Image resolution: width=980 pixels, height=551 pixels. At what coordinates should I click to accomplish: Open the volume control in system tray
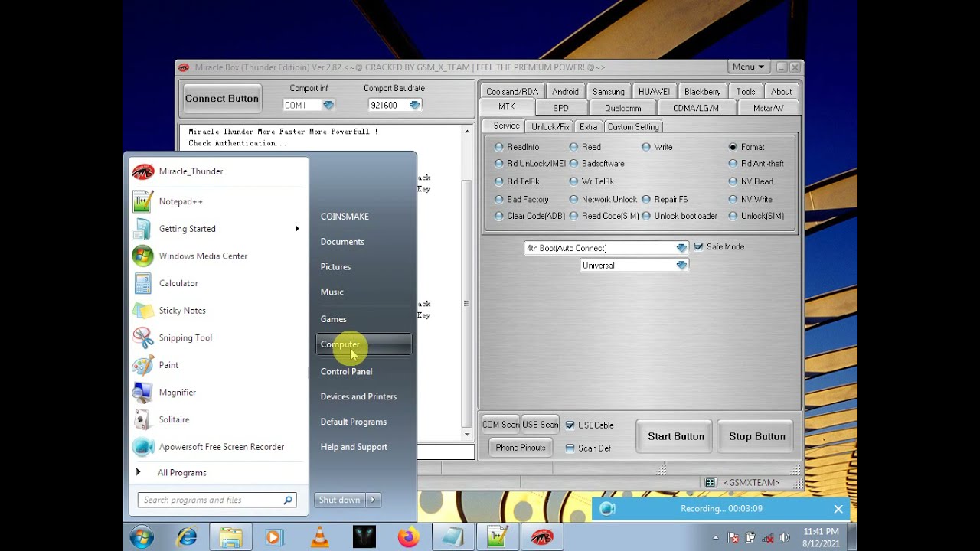pyautogui.click(x=784, y=538)
